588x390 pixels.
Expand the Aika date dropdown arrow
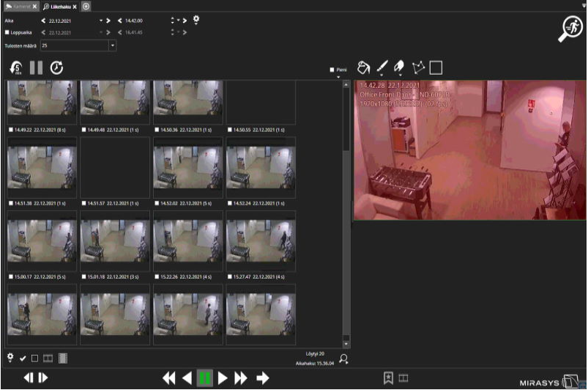point(100,21)
